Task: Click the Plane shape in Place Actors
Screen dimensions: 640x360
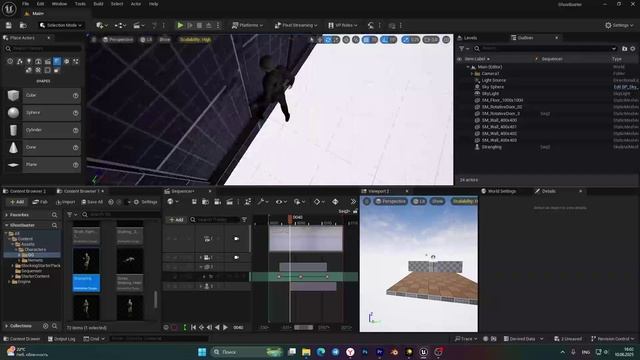Action: click(42, 164)
